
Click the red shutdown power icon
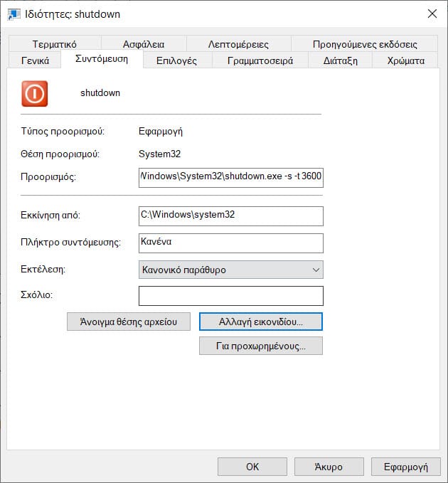click(x=35, y=93)
